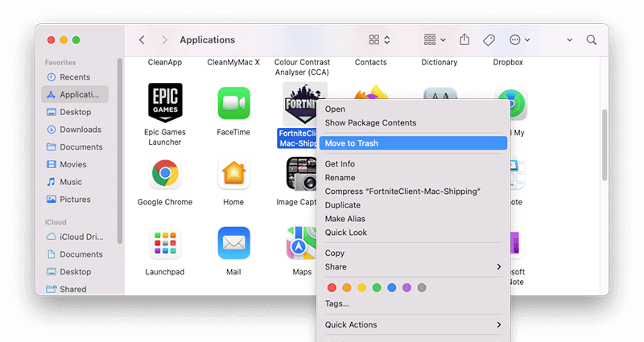Apply the green tag color
This screenshot has height=342, width=644.
coord(377,288)
